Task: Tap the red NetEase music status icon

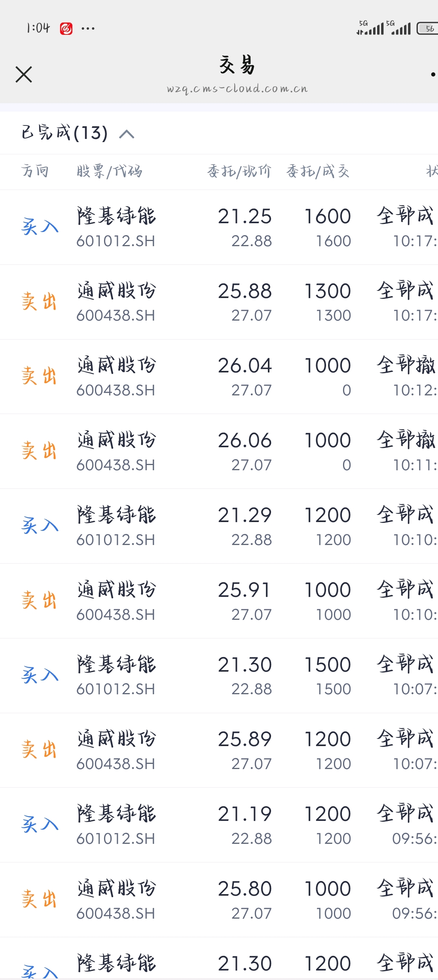Action: pyautogui.click(x=66, y=28)
